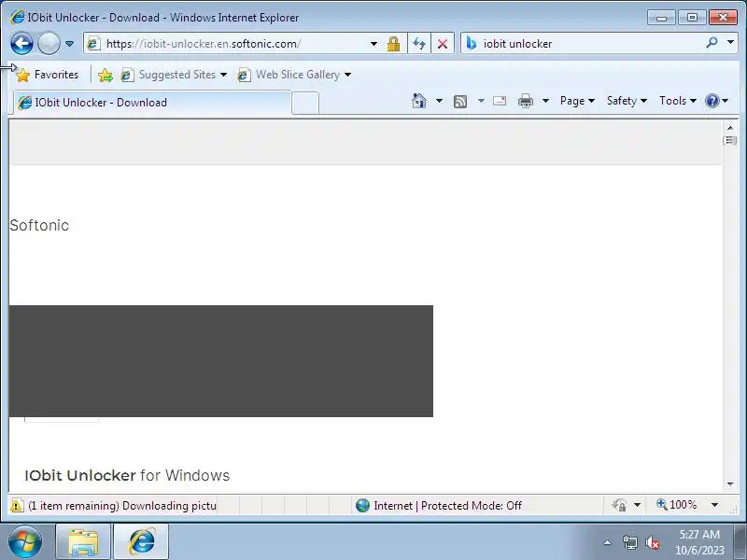This screenshot has height=560, width=747.
Task: Select the IObit Unlocker - Download tab
Action: point(152,103)
